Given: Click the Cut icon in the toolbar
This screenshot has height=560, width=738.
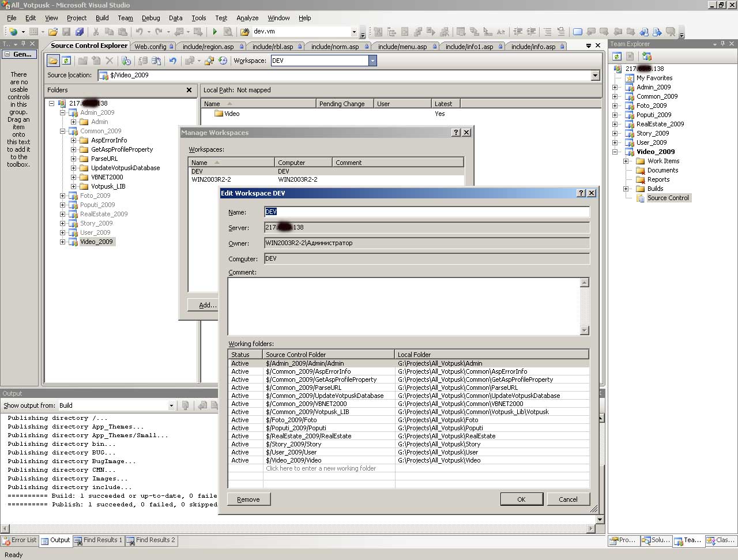Looking at the screenshot, I should [x=96, y=32].
